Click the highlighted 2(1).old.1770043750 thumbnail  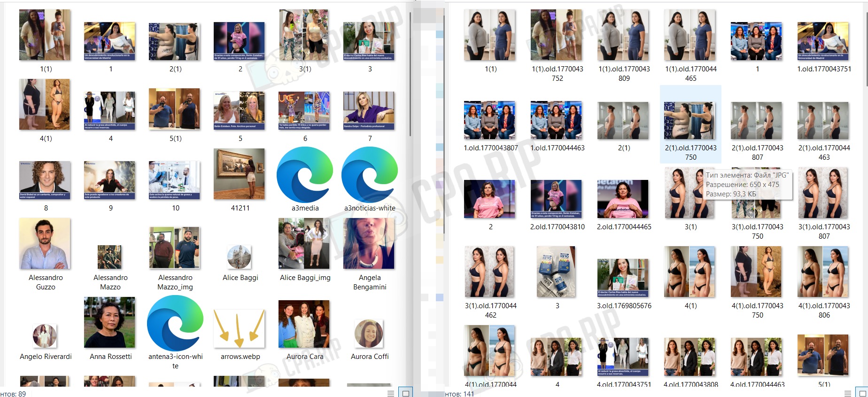[690, 121]
